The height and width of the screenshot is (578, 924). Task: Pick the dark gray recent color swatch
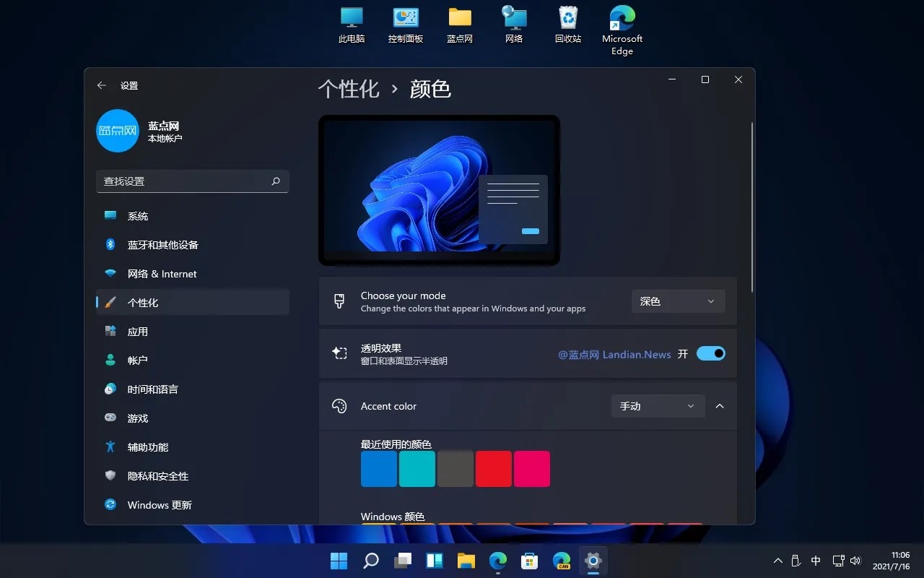pyautogui.click(x=456, y=469)
